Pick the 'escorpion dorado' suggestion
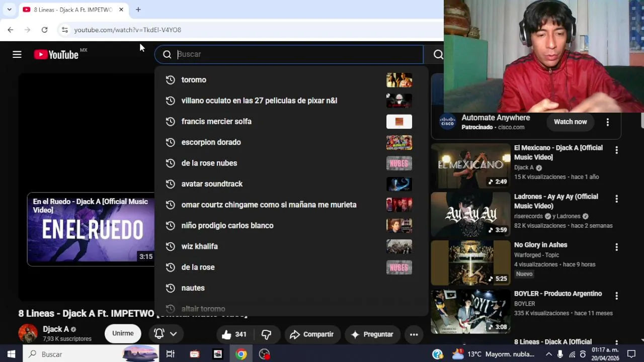Screen dimensions: 644x362 click(x=291, y=142)
